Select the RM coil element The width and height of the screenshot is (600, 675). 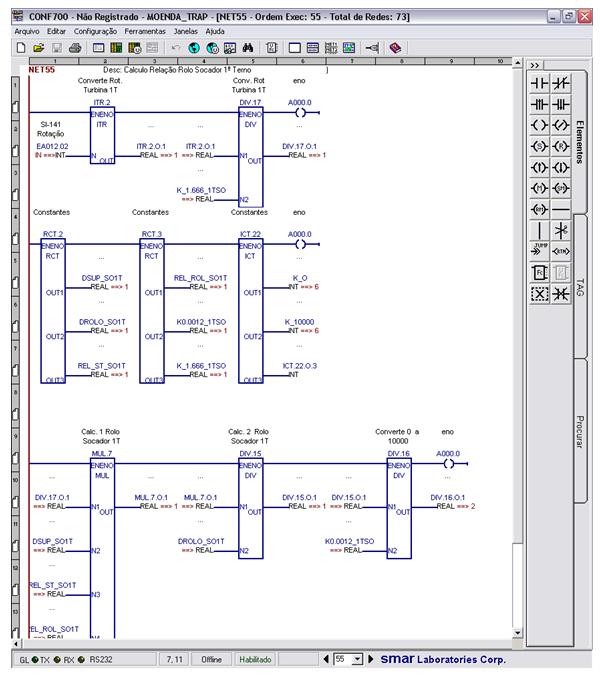[x=539, y=209]
